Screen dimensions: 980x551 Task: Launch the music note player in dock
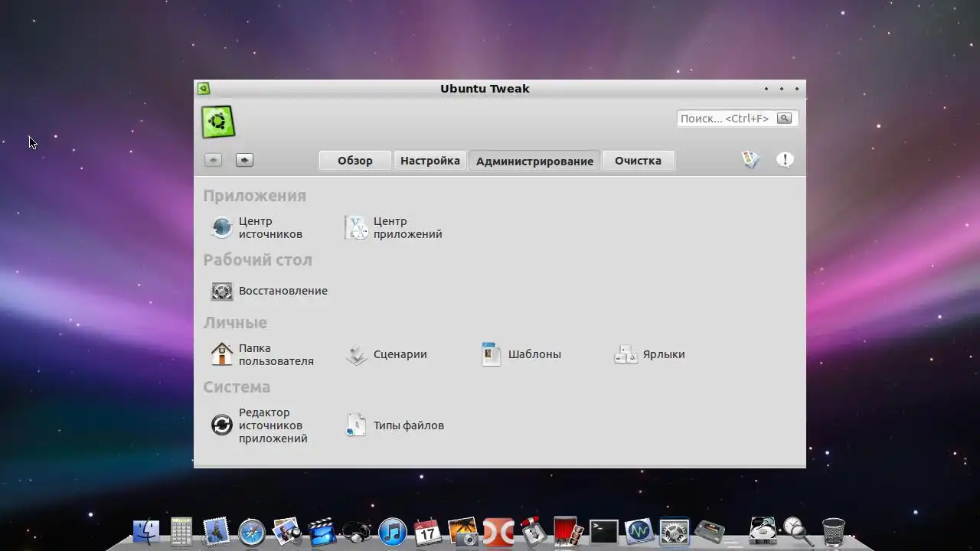pyautogui.click(x=392, y=532)
